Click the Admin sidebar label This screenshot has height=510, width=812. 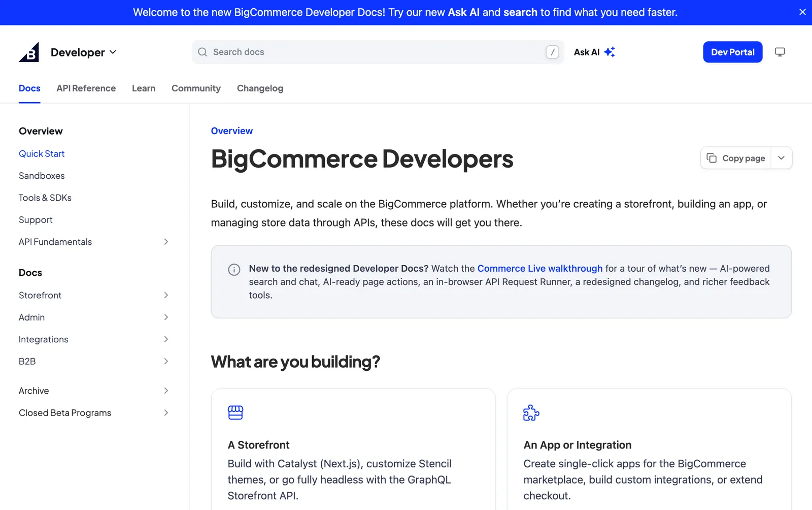31,317
